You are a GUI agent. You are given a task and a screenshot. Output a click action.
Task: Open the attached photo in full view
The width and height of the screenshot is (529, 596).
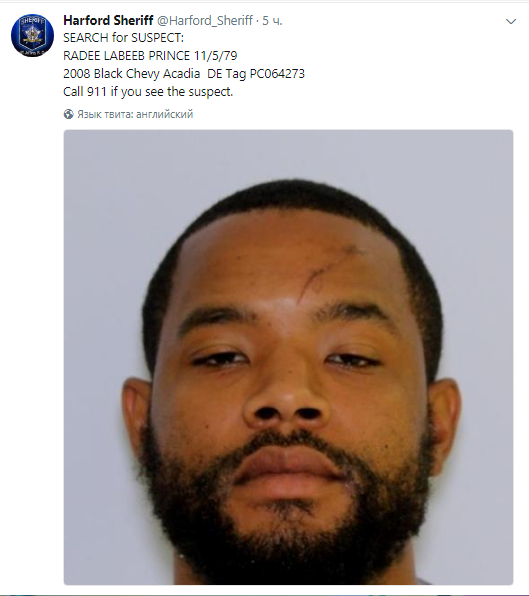(288, 357)
